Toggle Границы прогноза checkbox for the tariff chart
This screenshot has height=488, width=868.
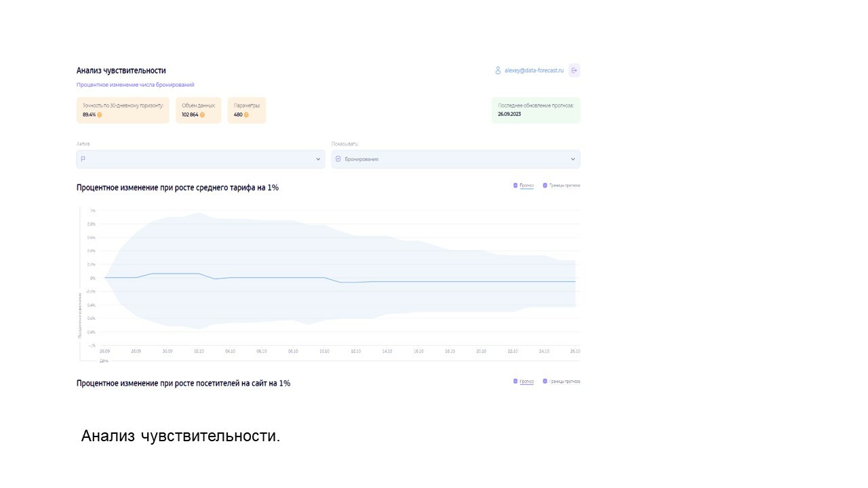click(545, 185)
